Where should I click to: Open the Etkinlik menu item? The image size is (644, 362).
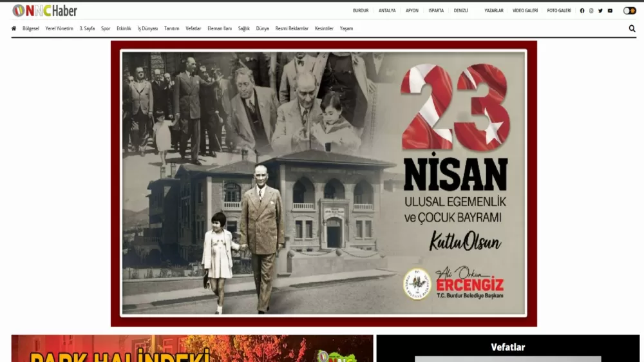(124, 28)
